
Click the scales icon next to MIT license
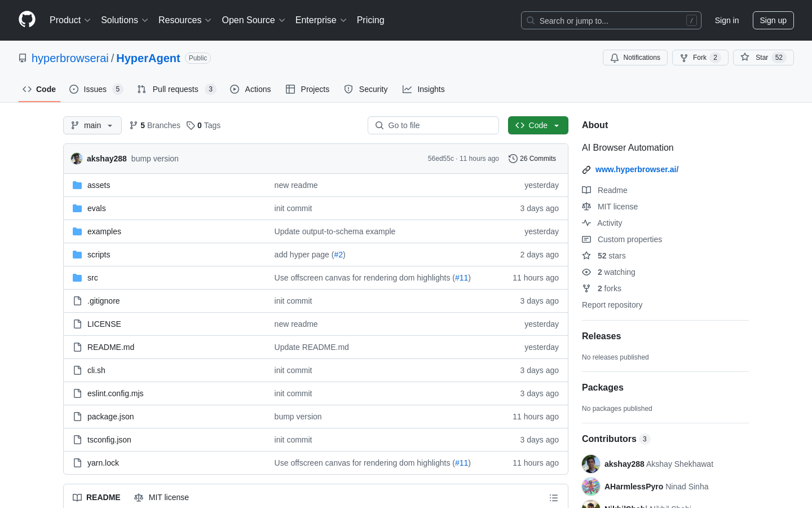pyautogui.click(x=586, y=207)
